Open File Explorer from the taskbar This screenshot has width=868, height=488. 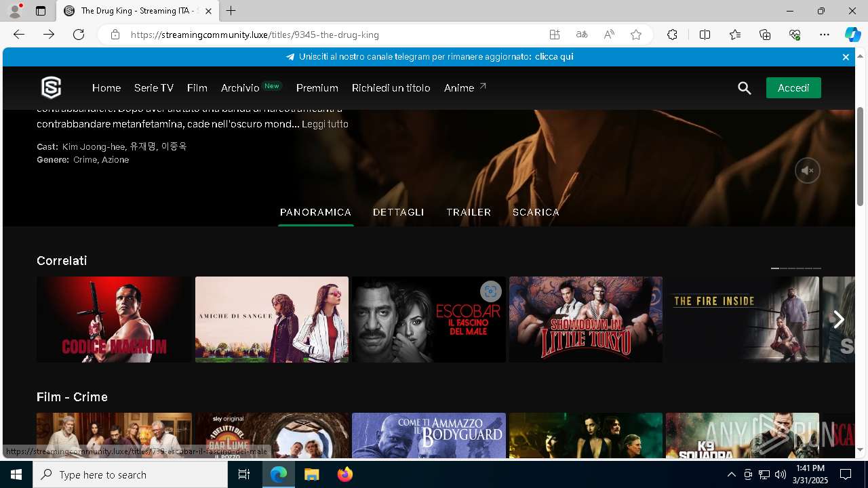311,474
